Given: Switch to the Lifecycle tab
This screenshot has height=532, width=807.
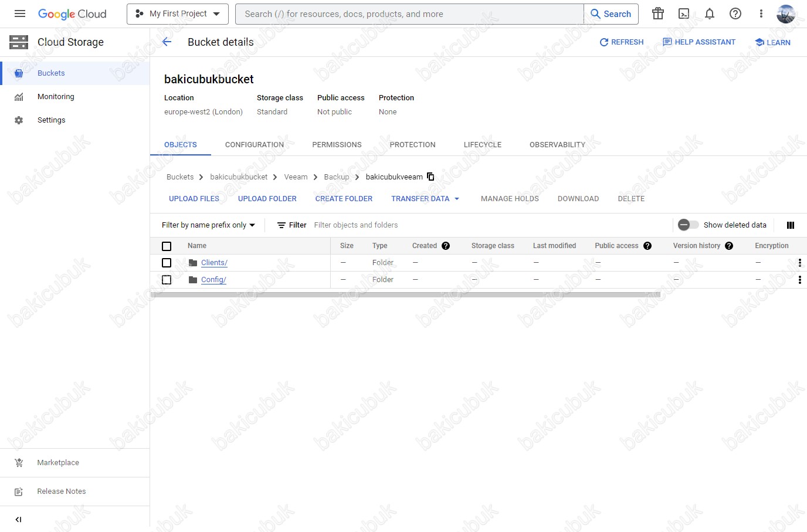Looking at the screenshot, I should tap(483, 145).
